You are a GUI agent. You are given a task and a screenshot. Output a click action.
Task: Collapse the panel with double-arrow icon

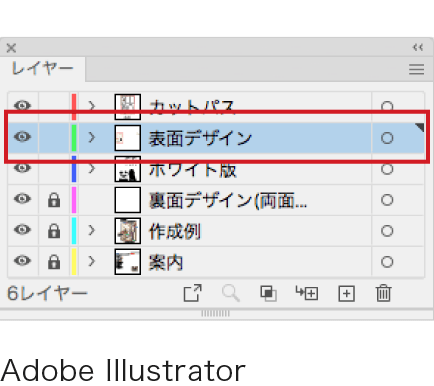418,48
